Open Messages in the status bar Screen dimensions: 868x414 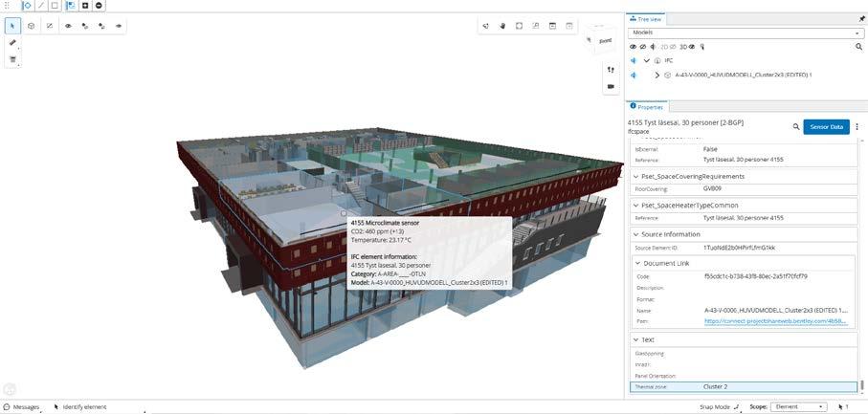tap(22, 406)
